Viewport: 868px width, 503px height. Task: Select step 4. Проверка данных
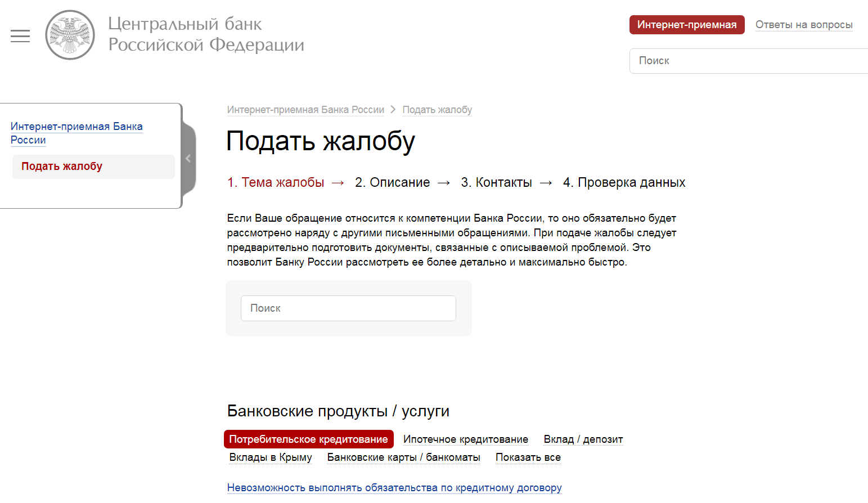[x=624, y=182]
